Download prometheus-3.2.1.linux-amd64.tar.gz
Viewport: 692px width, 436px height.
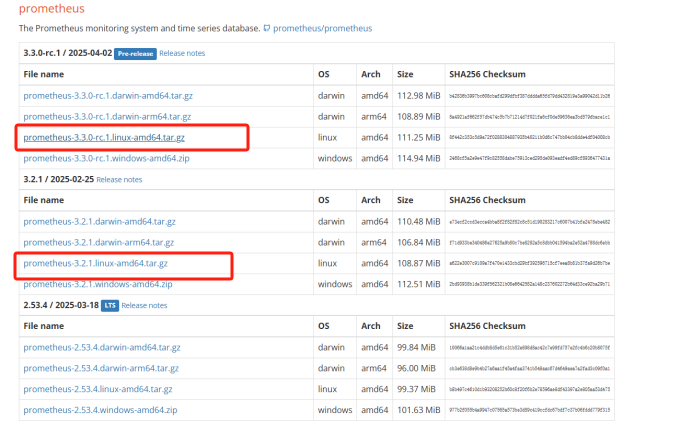(x=95, y=263)
